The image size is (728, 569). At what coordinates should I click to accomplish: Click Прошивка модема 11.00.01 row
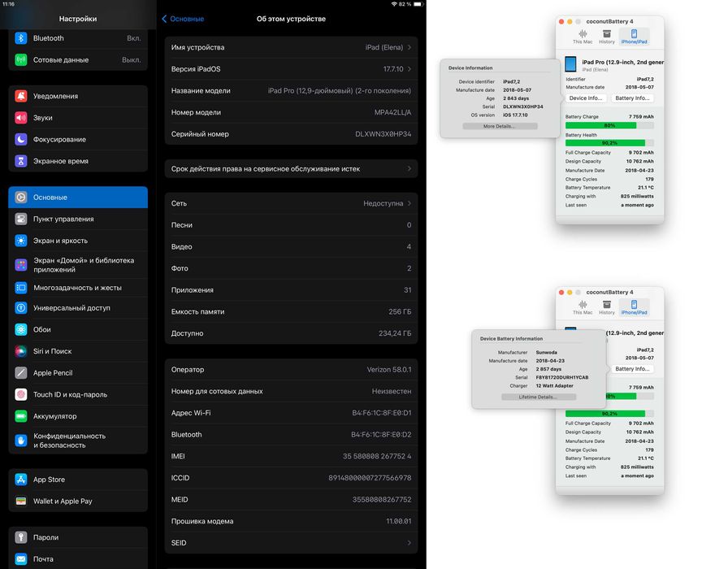pyautogui.click(x=291, y=521)
